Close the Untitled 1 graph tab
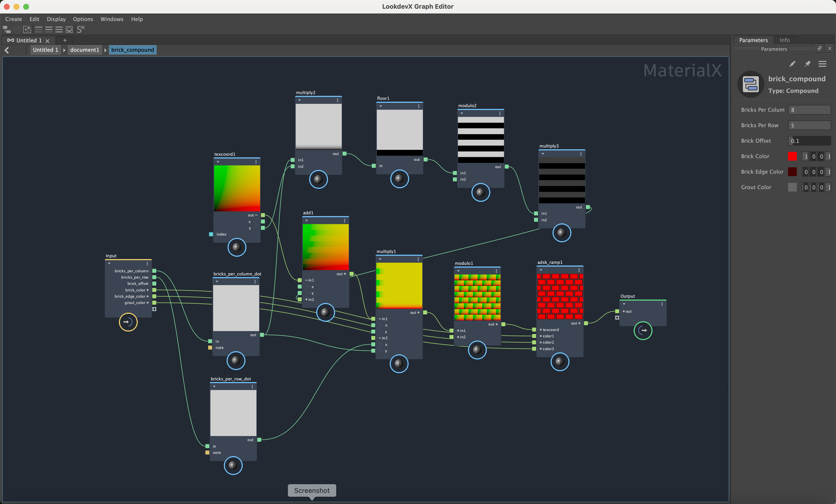The image size is (836, 504). 47,41
